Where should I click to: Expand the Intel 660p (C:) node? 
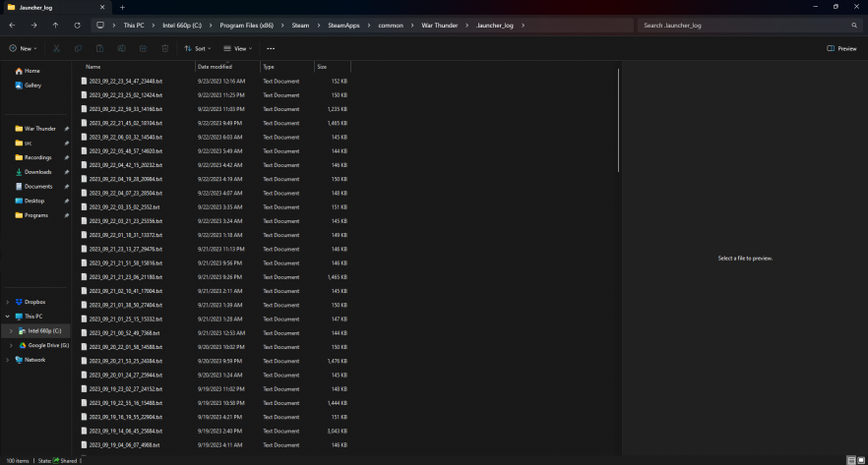point(11,330)
